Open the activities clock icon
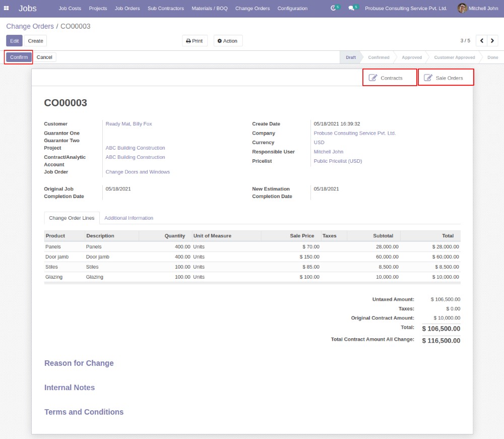 333,8
